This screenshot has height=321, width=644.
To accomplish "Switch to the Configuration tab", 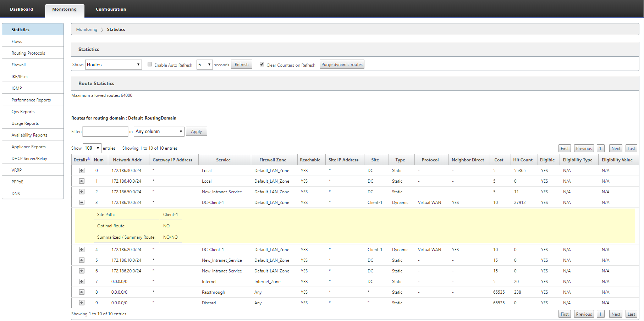I will (x=111, y=9).
